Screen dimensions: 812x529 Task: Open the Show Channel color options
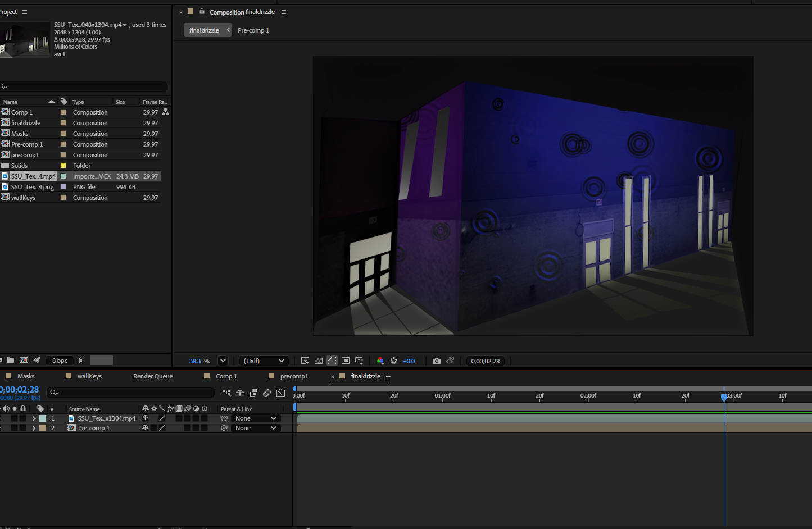[380, 361]
